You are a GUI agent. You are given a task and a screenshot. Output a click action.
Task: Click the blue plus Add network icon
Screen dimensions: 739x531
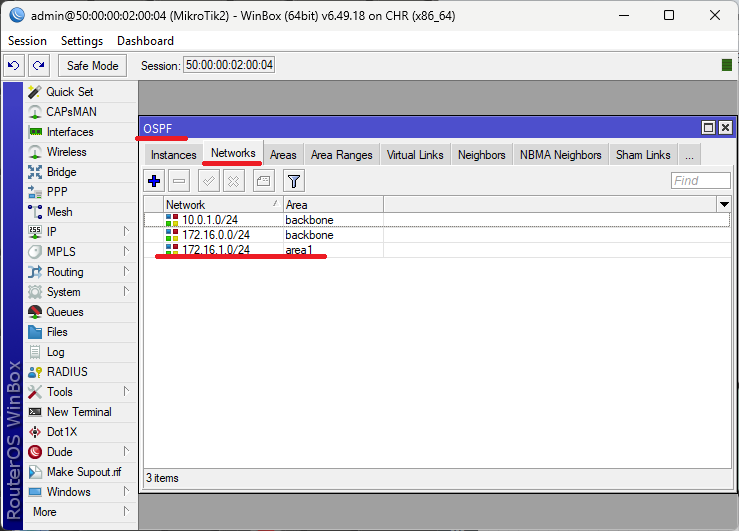(154, 181)
